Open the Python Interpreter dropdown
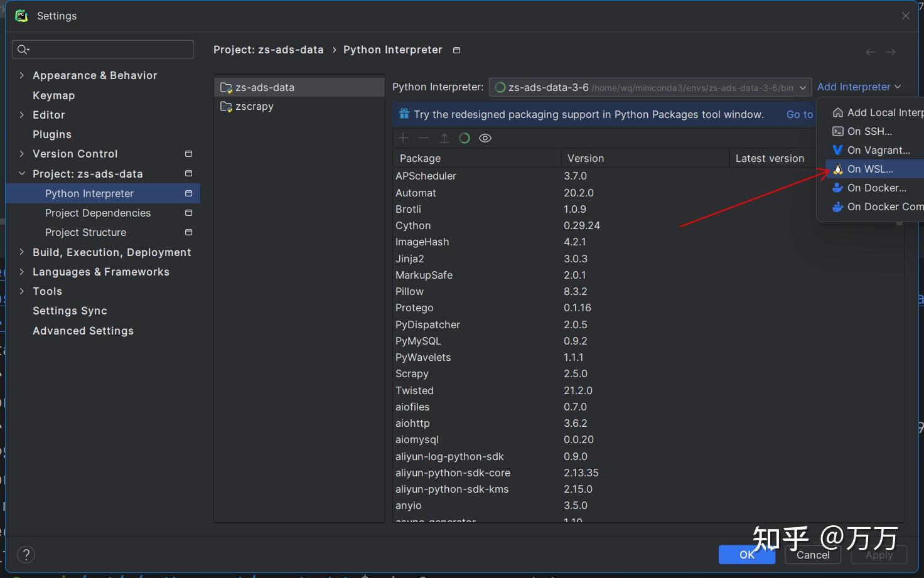This screenshot has height=578, width=924. pos(650,87)
